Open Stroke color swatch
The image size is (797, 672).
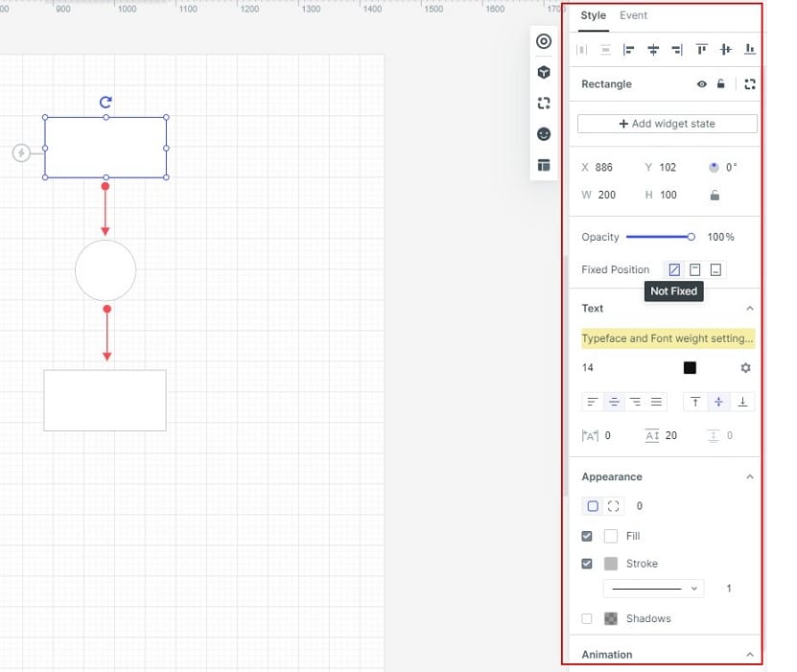[x=610, y=564]
